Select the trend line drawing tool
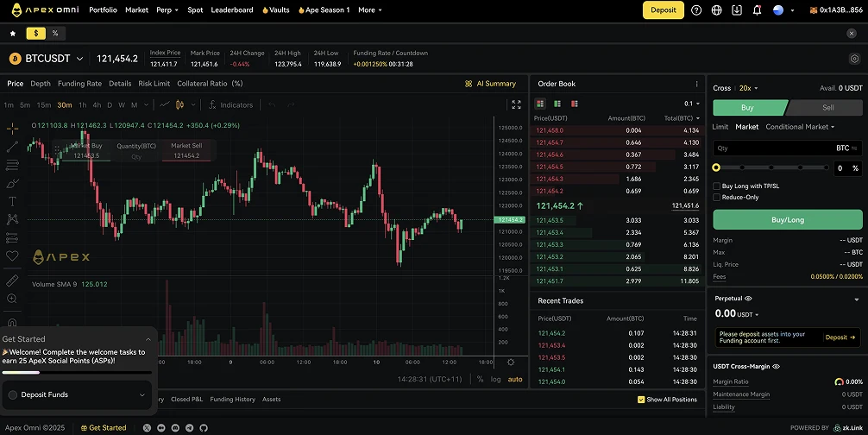Screen dimensions: 868x435 [12, 147]
